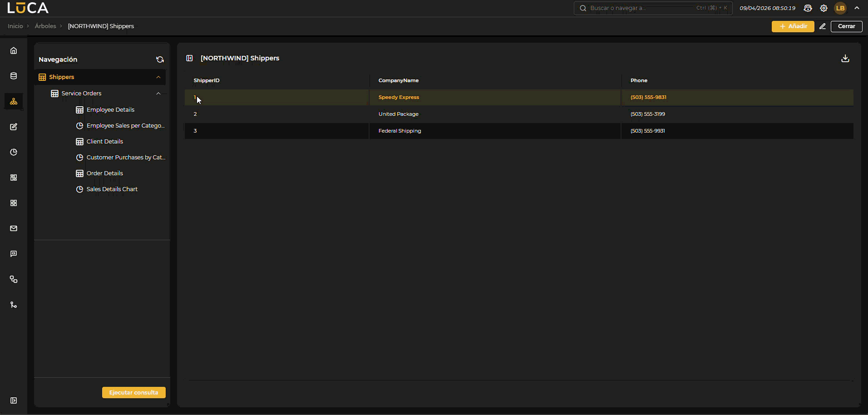Collapse the top bar using the chevron
This screenshot has width=868, height=415.
tap(857, 8)
